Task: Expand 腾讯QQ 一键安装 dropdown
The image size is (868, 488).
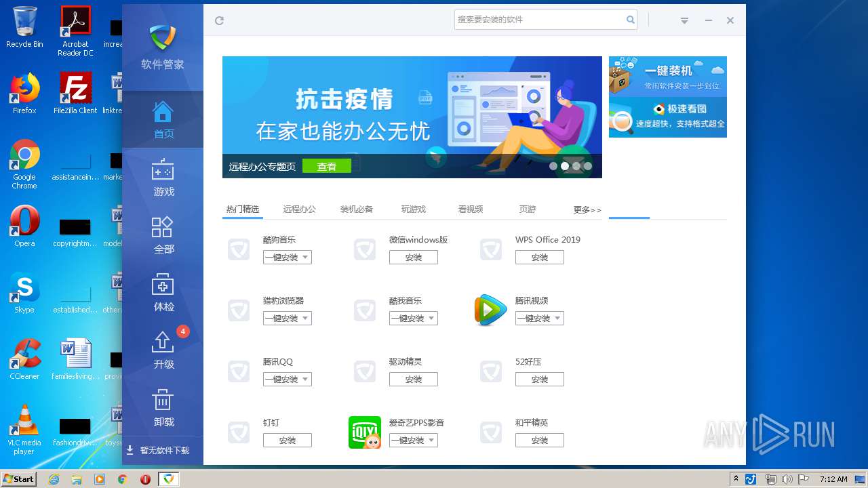Action: coord(306,380)
